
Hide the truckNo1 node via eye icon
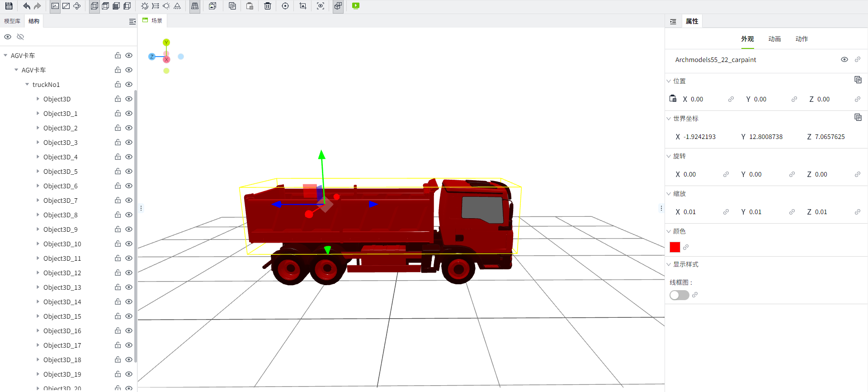[x=129, y=85]
